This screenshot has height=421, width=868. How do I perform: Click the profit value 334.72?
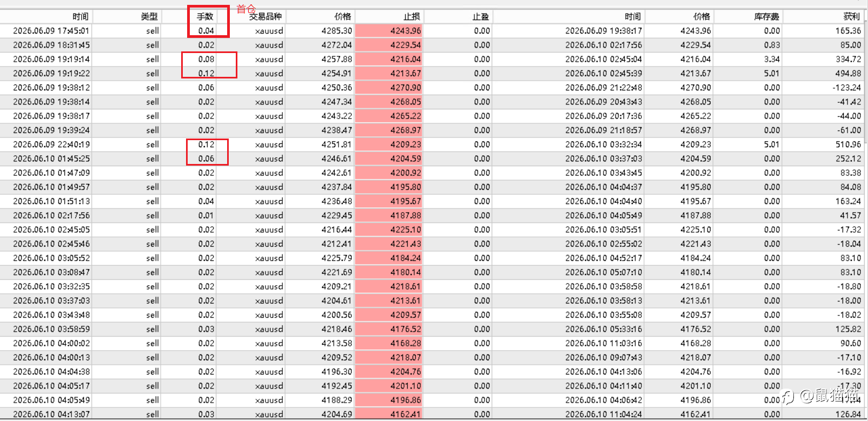848,59
